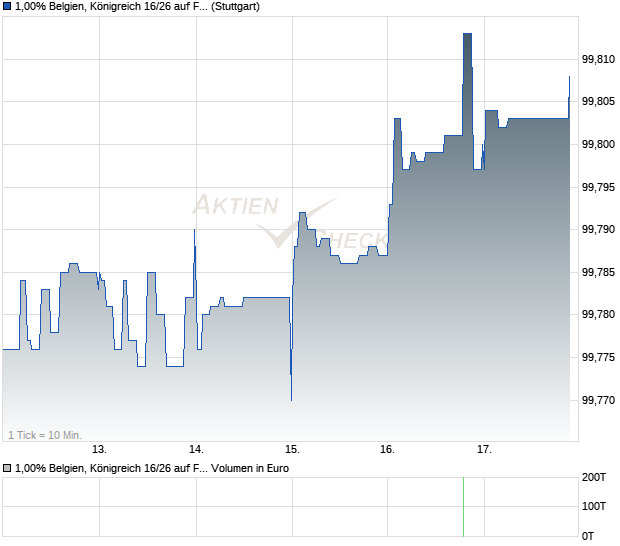The width and height of the screenshot is (620, 546).
Task: Click the 99,795 price axis label
Action: click(599, 187)
